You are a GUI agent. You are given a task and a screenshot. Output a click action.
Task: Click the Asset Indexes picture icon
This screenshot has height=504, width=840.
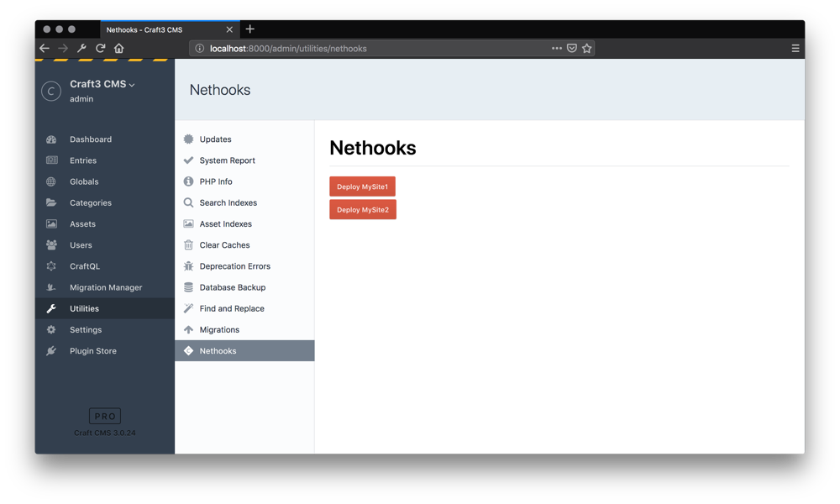188,224
